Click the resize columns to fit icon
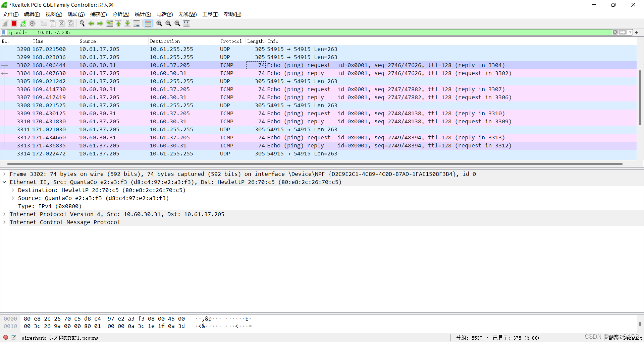The image size is (644, 342). [186, 23]
